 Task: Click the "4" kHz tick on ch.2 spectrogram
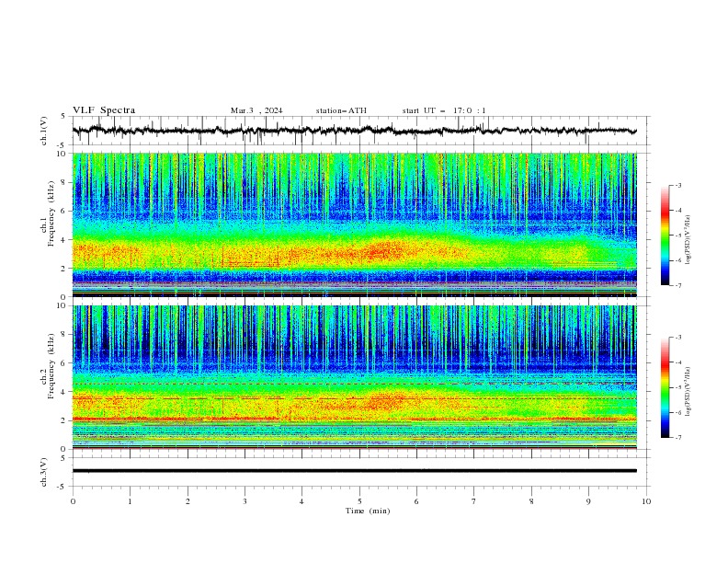(65, 392)
